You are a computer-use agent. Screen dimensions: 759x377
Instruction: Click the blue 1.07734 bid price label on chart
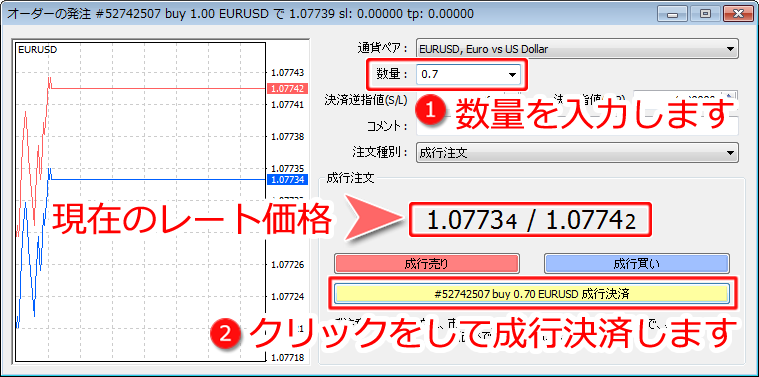click(x=288, y=180)
